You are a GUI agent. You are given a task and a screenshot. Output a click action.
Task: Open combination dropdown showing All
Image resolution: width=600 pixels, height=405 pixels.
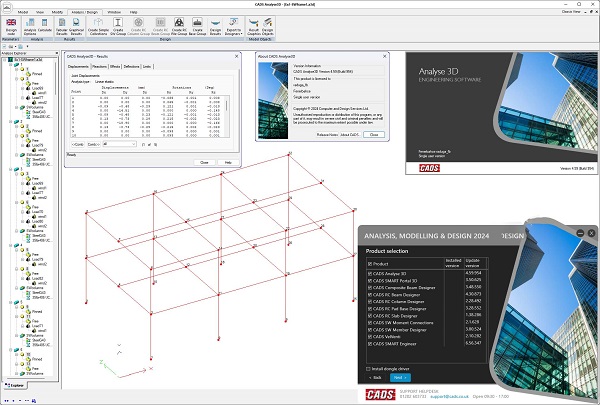point(119,144)
